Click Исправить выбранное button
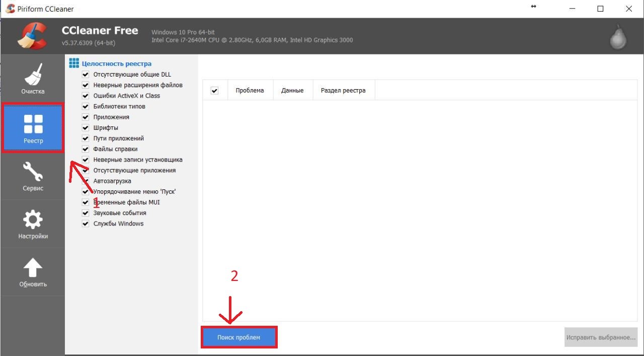644x356 pixels. point(601,337)
